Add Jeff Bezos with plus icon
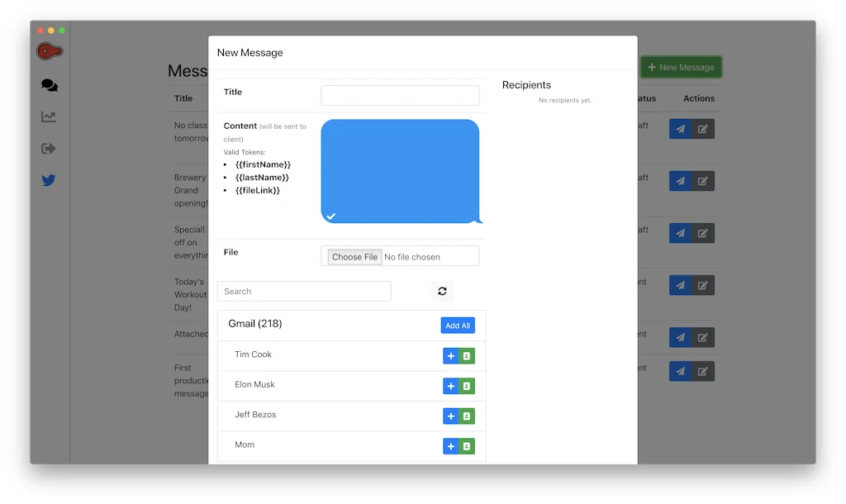The height and width of the screenshot is (504, 846). [x=450, y=416]
